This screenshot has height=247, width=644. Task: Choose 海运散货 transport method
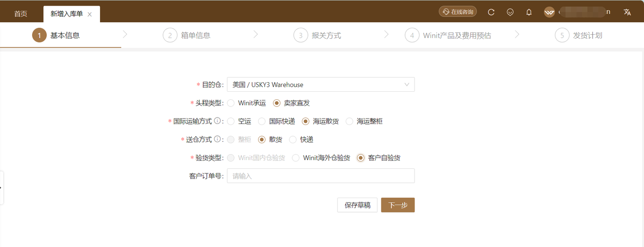pos(320,121)
